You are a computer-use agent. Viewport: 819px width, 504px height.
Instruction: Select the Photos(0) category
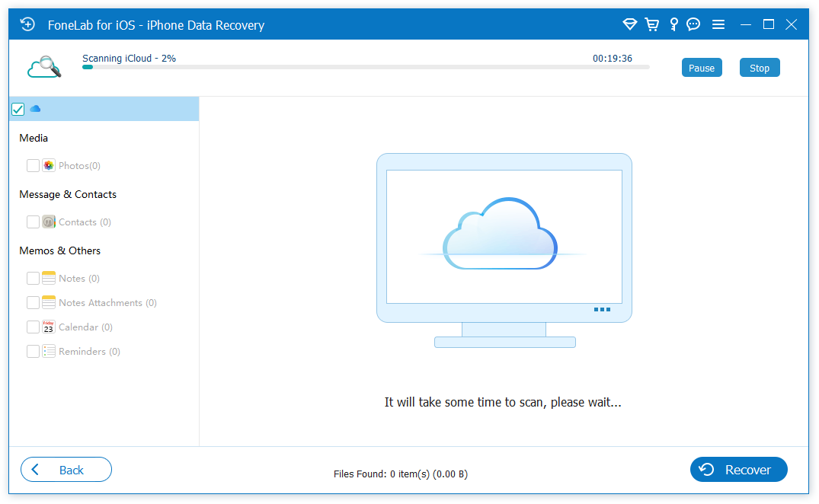coord(79,165)
